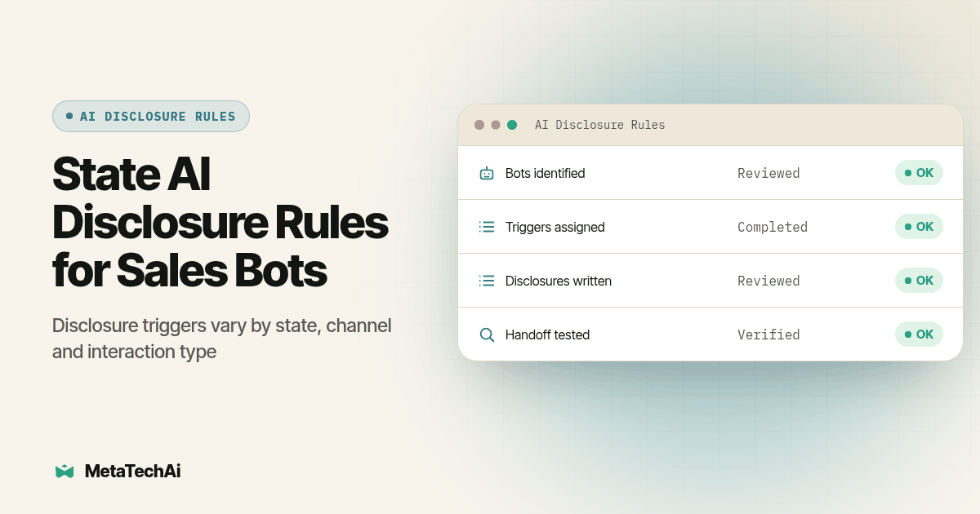Click the AI DISCLOSURE RULES pill tag
The image size is (980, 514).
tap(151, 116)
